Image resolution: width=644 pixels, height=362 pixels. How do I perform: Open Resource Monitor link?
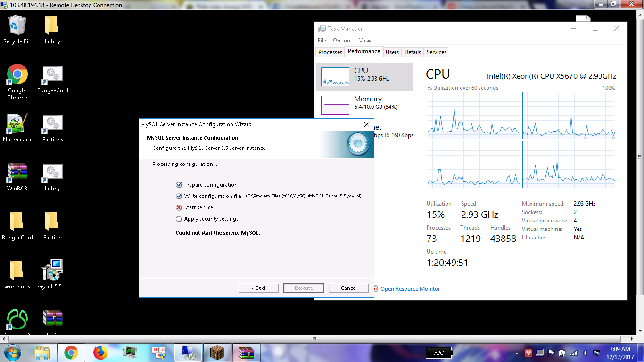[410, 289]
